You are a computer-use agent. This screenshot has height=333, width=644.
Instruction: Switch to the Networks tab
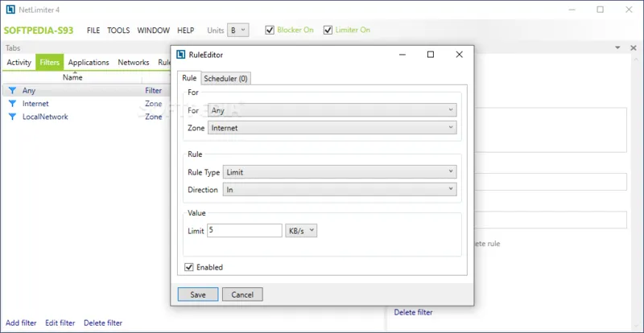(134, 63)
